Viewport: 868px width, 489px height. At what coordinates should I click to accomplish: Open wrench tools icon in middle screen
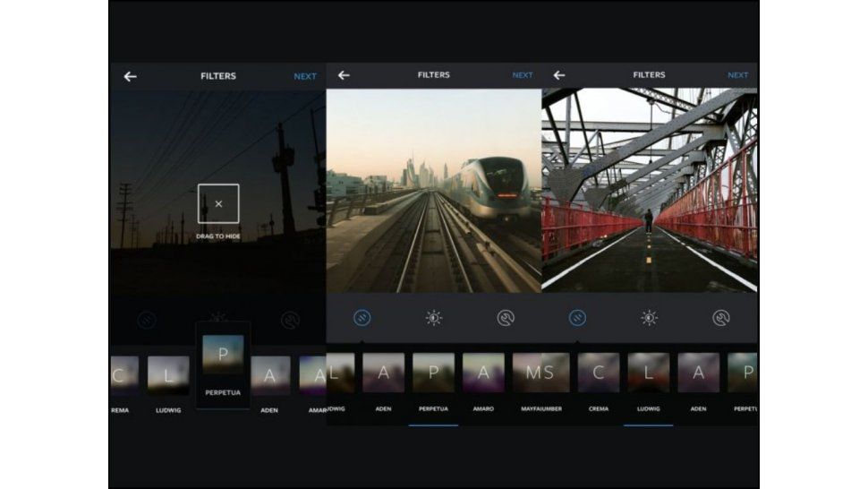(x=506, y=318)
